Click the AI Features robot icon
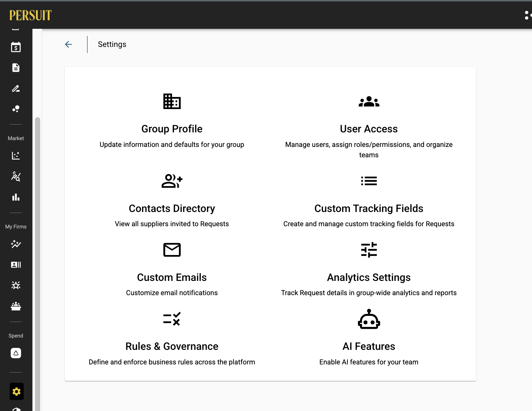 tap(369, 319)
